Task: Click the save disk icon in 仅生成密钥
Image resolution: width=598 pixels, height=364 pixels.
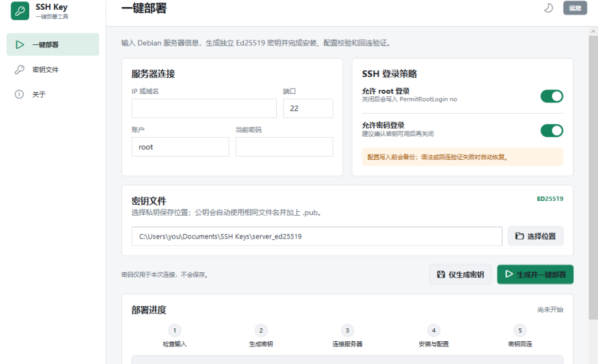Action: point(441,274)
